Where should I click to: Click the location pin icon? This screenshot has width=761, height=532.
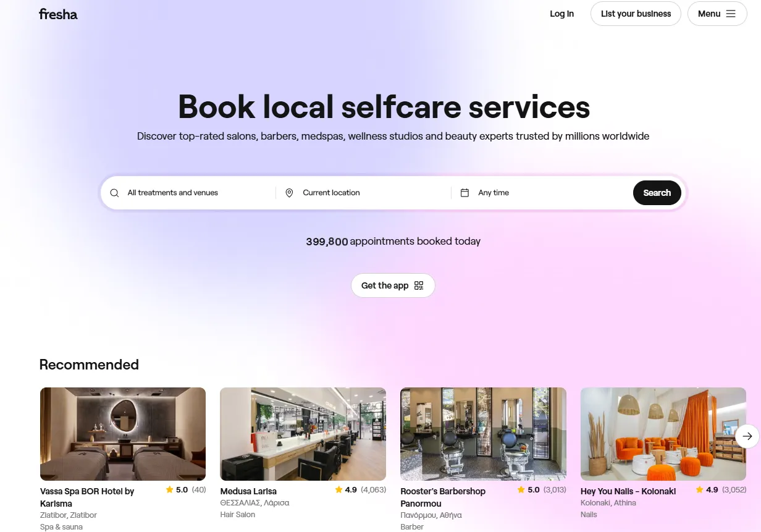coord(289,193)
